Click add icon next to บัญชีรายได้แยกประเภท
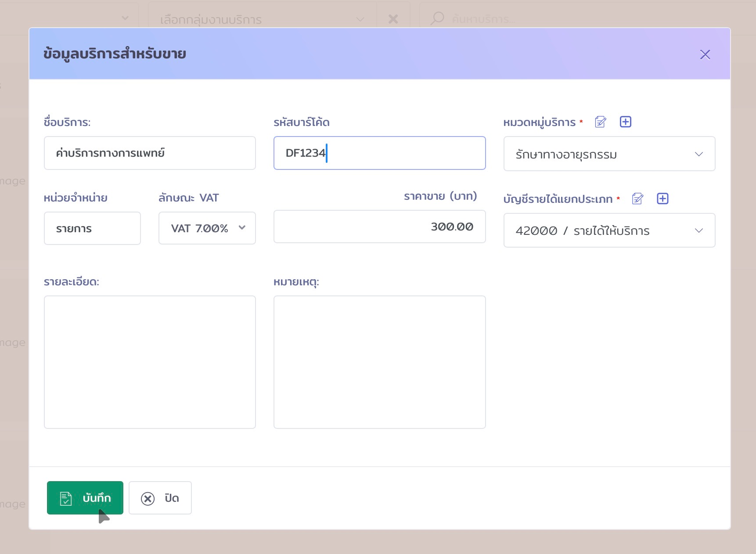Viewport: 756px width, 554px height. [x=662, y=199]
